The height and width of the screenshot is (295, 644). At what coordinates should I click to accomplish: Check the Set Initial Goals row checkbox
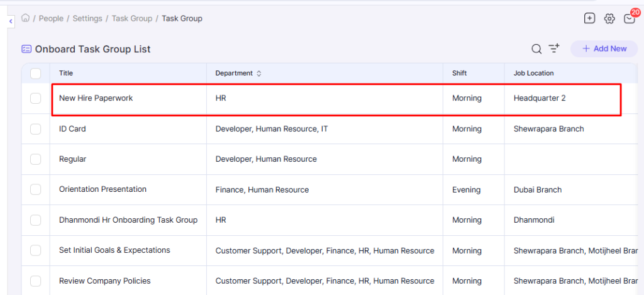click(36, 250)
